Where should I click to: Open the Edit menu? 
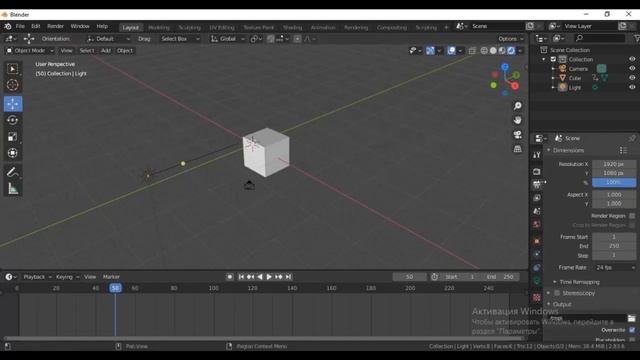pos(36,26)
